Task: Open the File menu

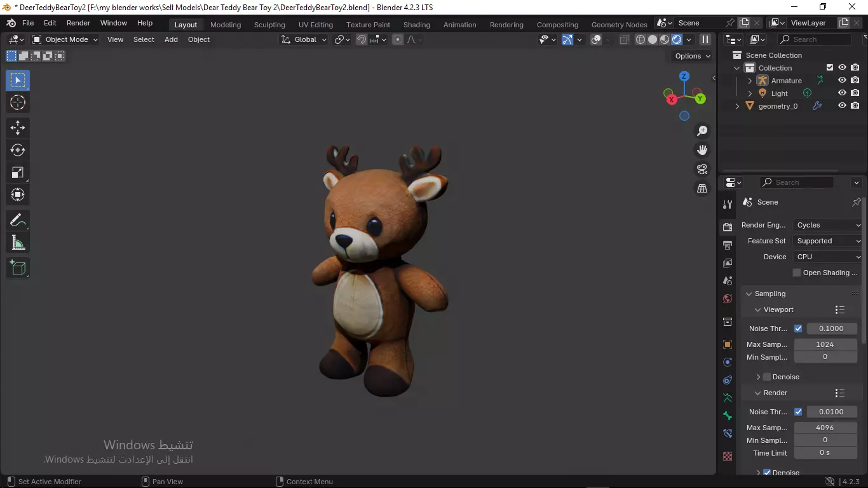Action: point(28,23)
